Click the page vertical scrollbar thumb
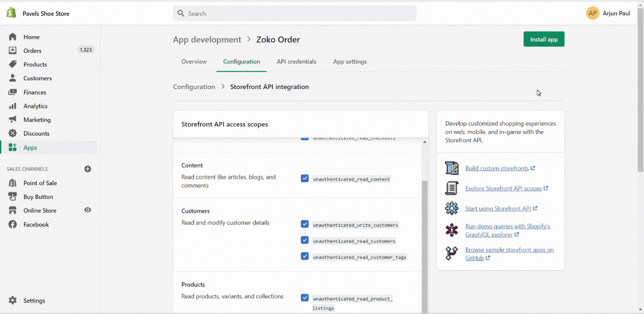The image size is (644, 314). [641, 90]
